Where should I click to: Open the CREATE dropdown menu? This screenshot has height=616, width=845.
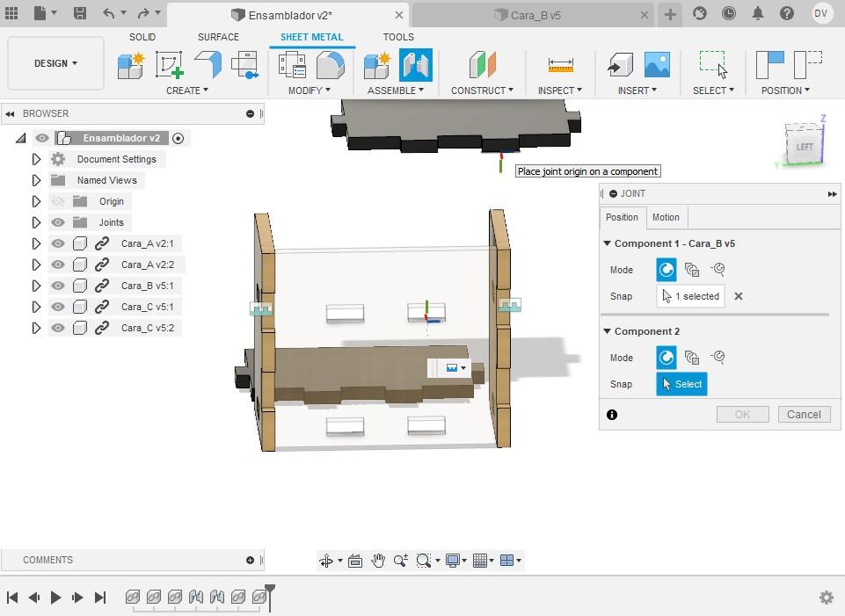coord(187,91)
